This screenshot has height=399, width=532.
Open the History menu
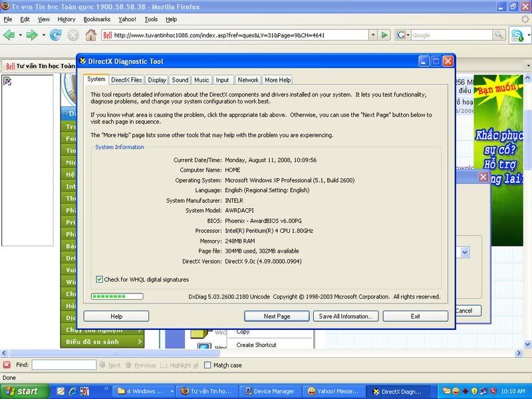tap(66, 19)
